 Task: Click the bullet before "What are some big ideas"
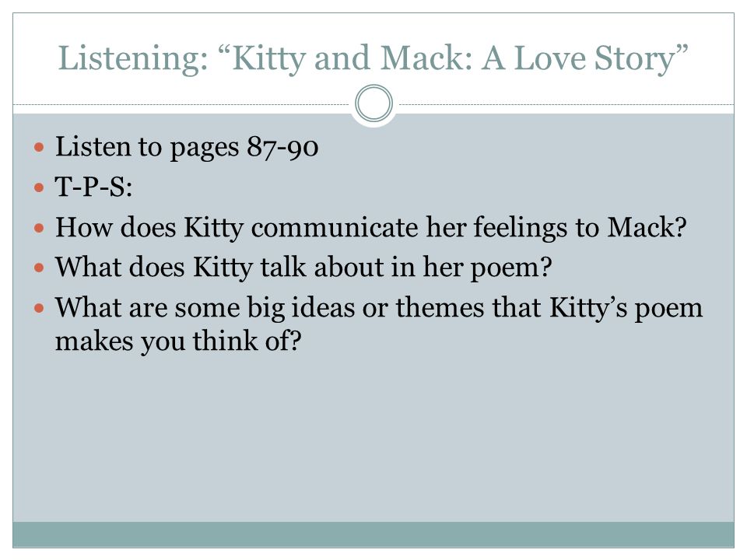coord(39,309)
